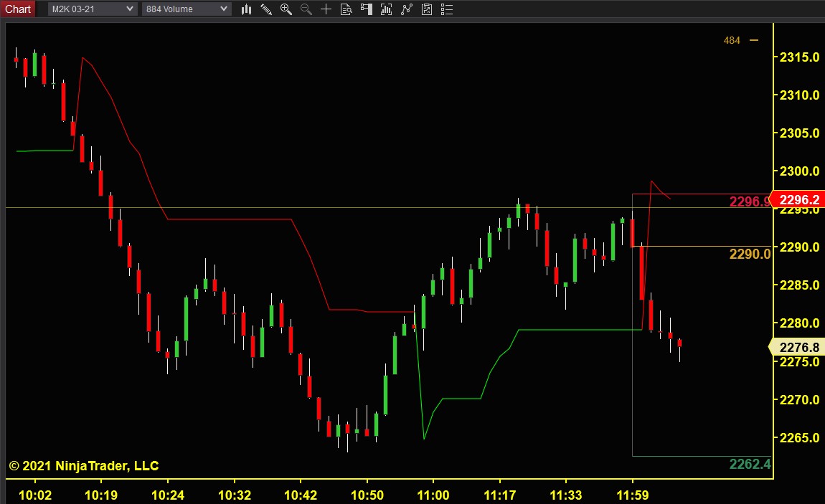Open the strategy performance icon
825x504 pixels.
427,9
